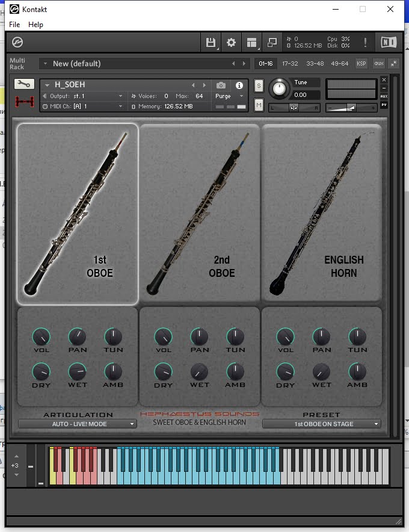
Task: Go to next multi with right arrow
Action: [x=244, y=63]
